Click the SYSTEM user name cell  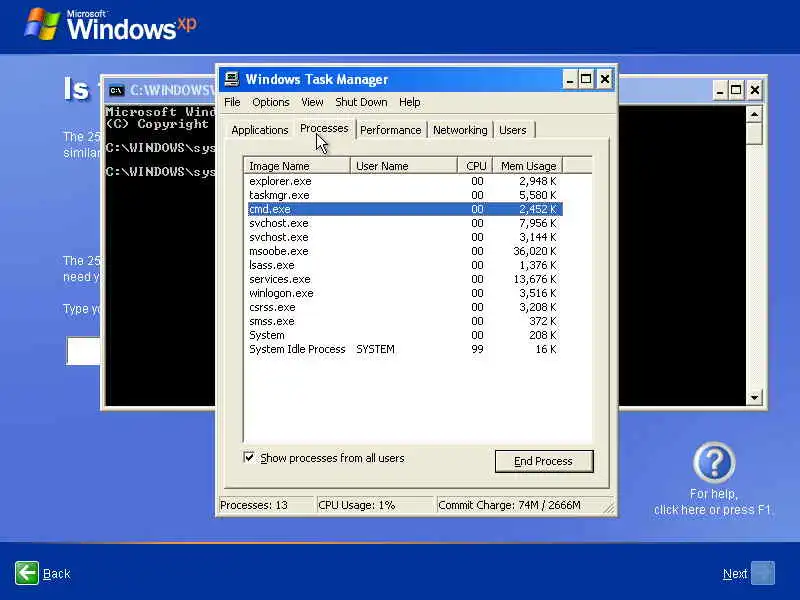(375, 349)
